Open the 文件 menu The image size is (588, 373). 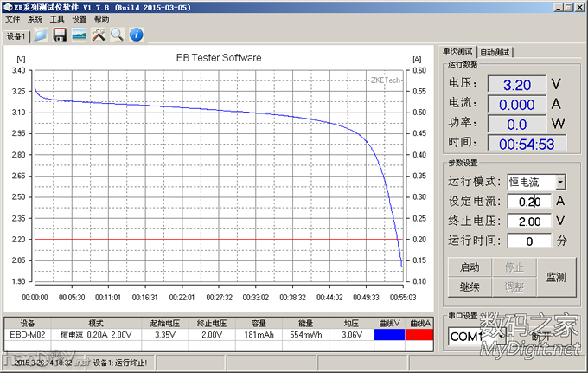(x=13, y=18)
